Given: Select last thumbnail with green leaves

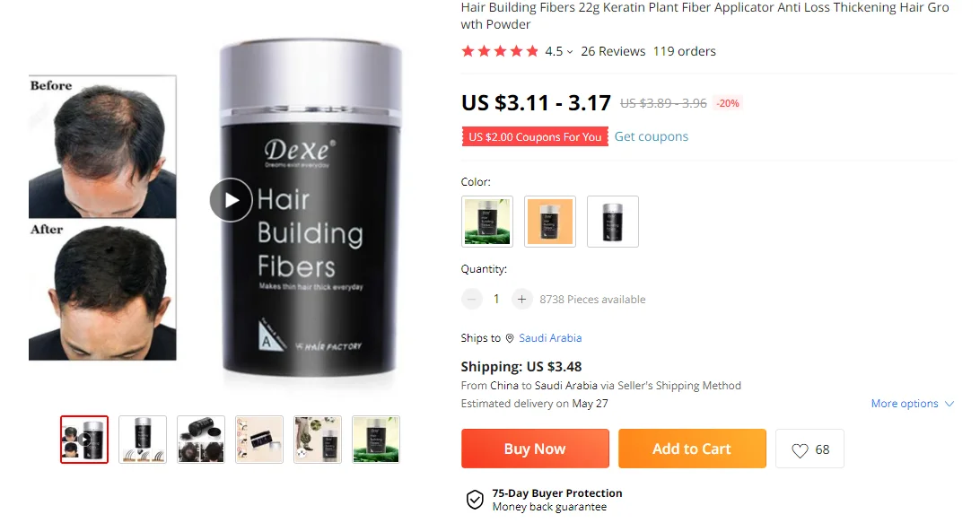Looking at the screenshot, I should click(x=376, y=440).
